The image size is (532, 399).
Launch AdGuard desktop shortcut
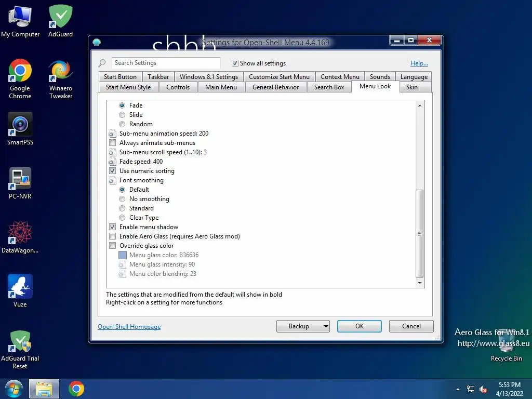click(x=60, y=21)
